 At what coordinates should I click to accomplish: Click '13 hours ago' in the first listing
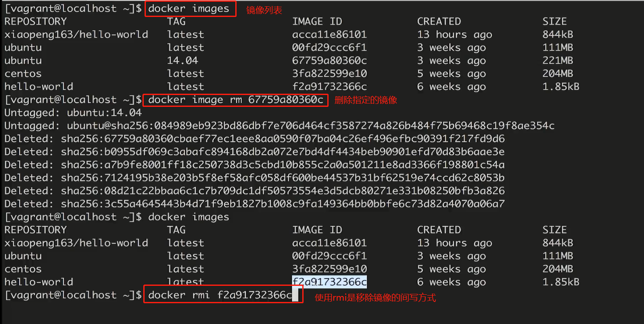coord(454,35)
